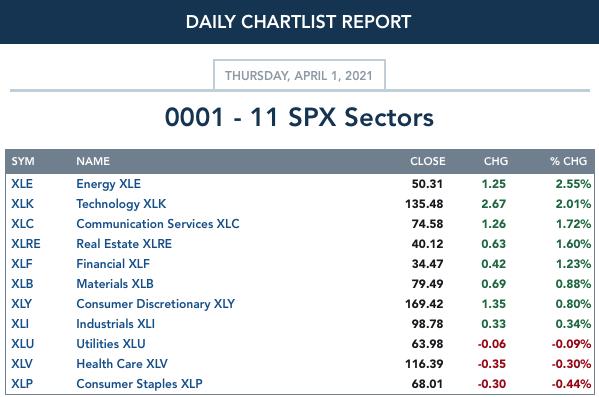Click the Thursday, April 1, 2021 date box
This screenshot has width=599, height=397.
point(299,75)
